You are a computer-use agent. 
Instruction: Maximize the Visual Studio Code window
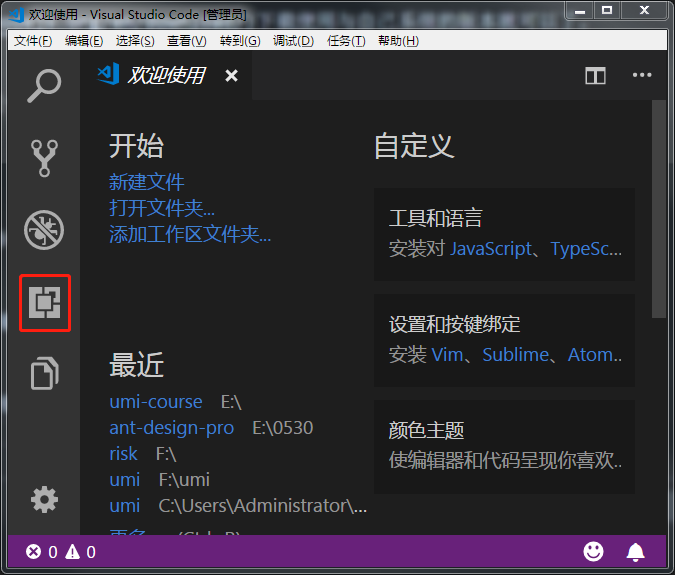607,10
